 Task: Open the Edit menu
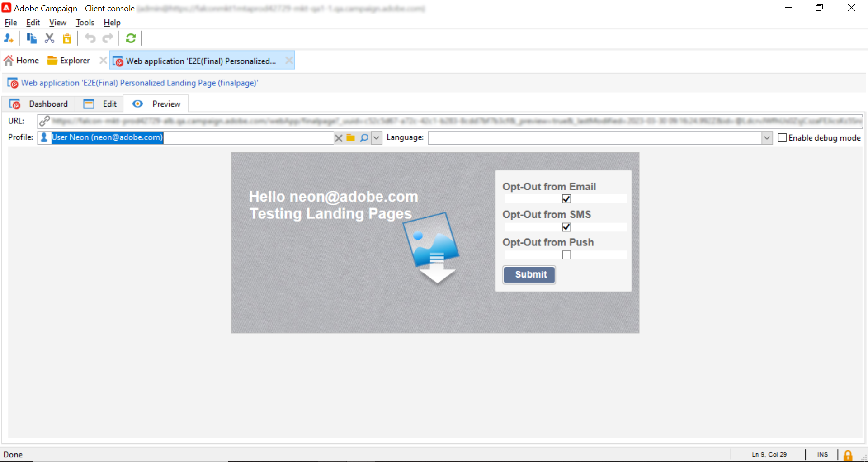click(x=33, y=23)
